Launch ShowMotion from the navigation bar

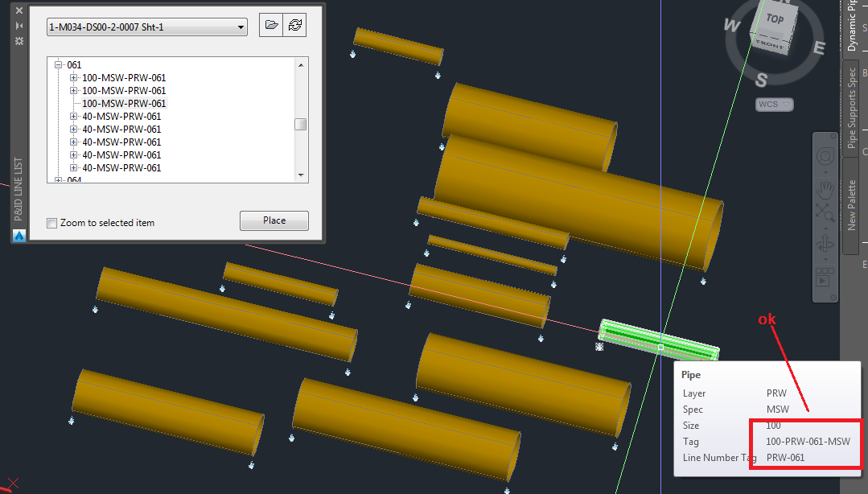pyautogui.click(x=825, y=278)
